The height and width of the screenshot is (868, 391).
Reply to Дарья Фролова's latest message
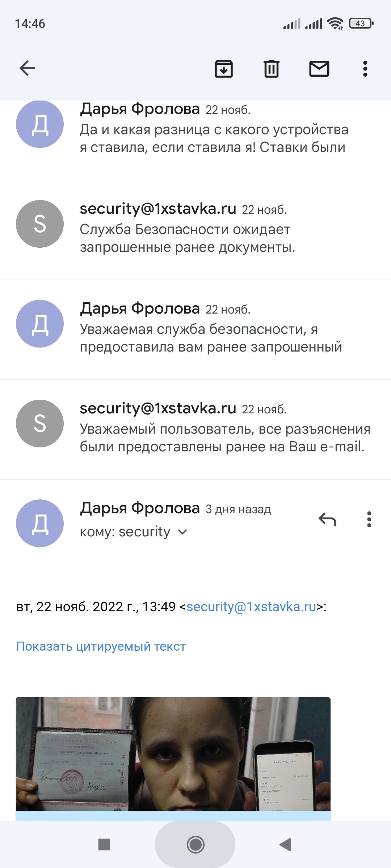click(x=328, y=520)
